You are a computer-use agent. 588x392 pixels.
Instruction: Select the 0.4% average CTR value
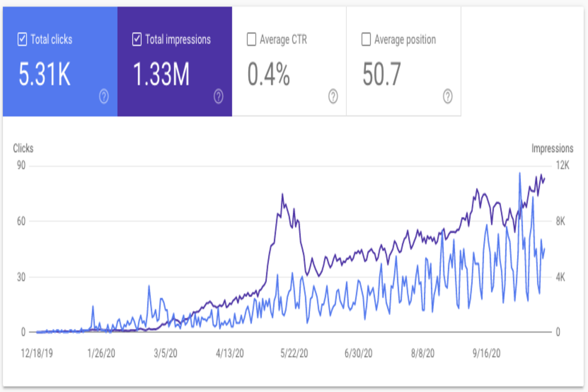pyautogui.click(x=269, y=74)
